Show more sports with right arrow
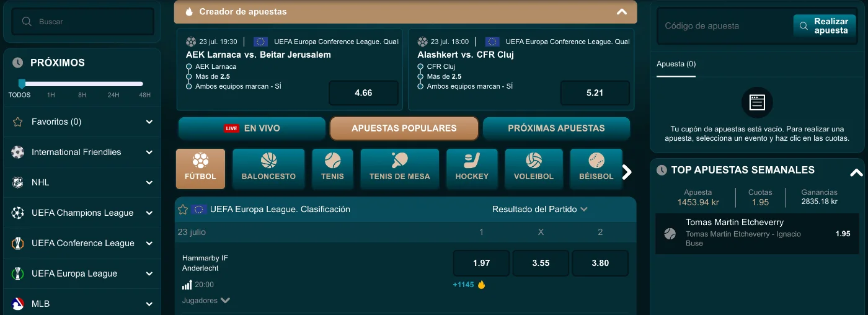This screenshot has width=868, height=315. pyautogui.click(x=627, y=172)
